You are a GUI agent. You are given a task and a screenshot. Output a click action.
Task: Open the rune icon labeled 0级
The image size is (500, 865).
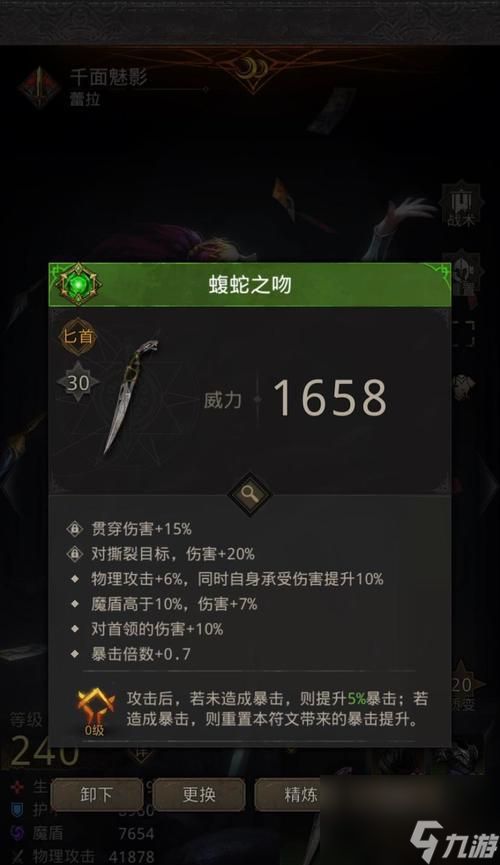(x=95, y=712)
